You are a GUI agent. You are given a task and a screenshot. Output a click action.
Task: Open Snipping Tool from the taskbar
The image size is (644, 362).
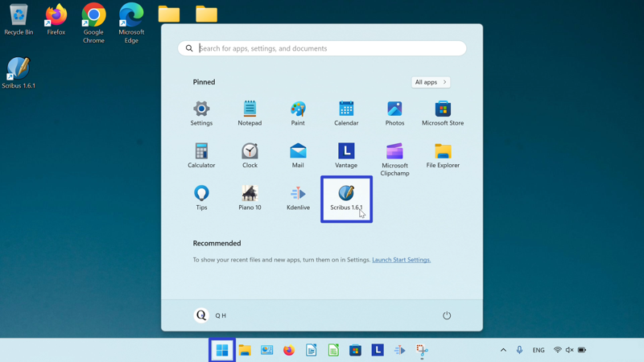coord(422,350)
